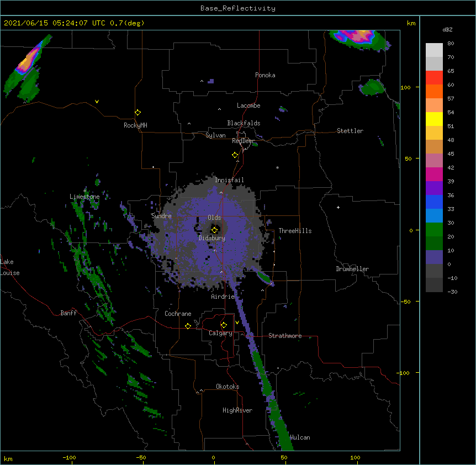Click the 0 tick label on the bottom axis
476x465 pixels.
(x=213, y=457)
